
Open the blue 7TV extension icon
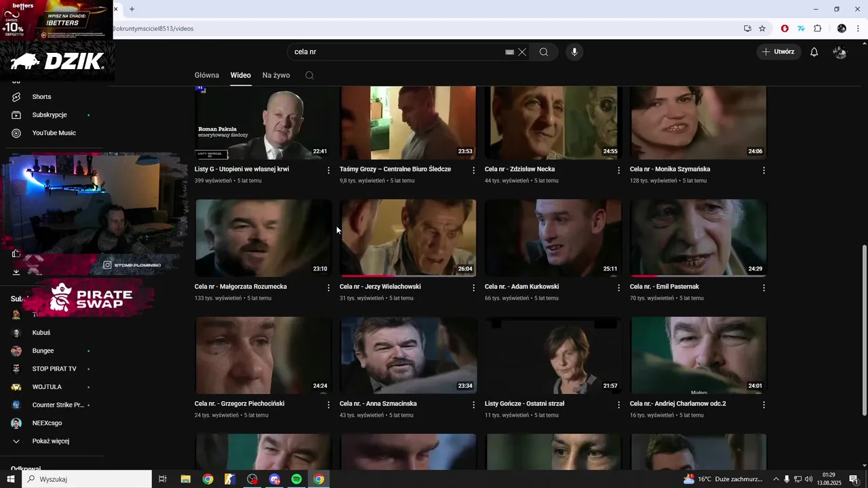pos(801,28)
